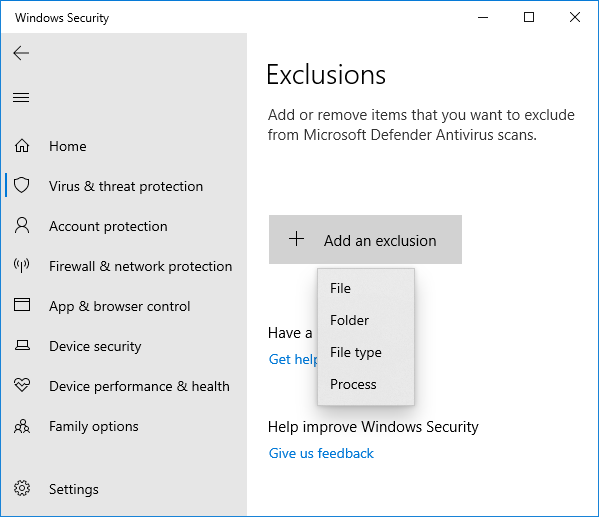Click the person icon for Account protection

coord(22,225)
